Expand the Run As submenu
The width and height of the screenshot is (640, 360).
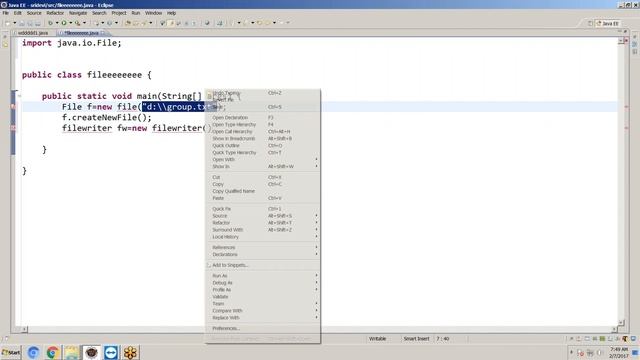click(263, 276)
